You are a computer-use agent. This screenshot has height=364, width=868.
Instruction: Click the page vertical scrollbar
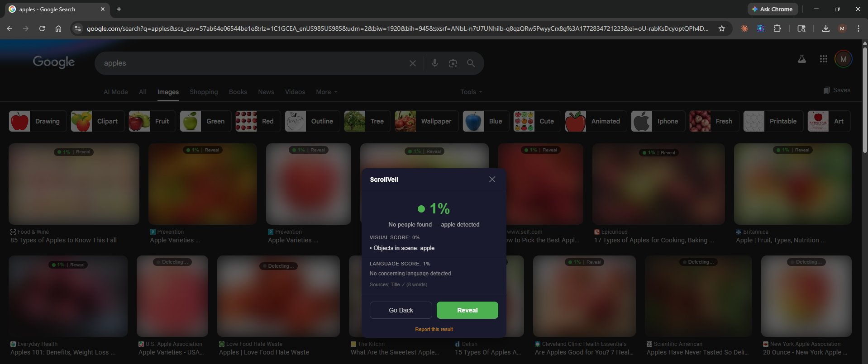[865, 99]
